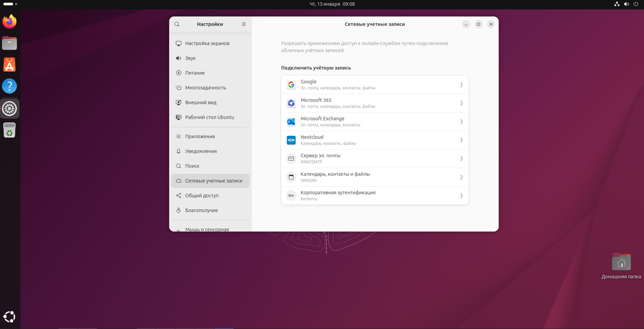Click the Microsoft Exchange icon

click(x=291, y=122)
